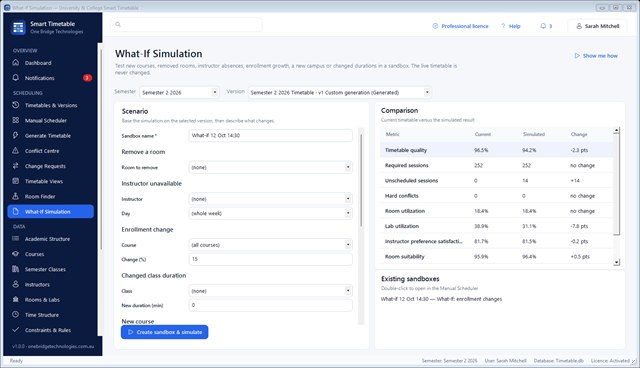Click the red notifications count badge
The height and width of the screenshot is (368, 640).
point(87,78)
